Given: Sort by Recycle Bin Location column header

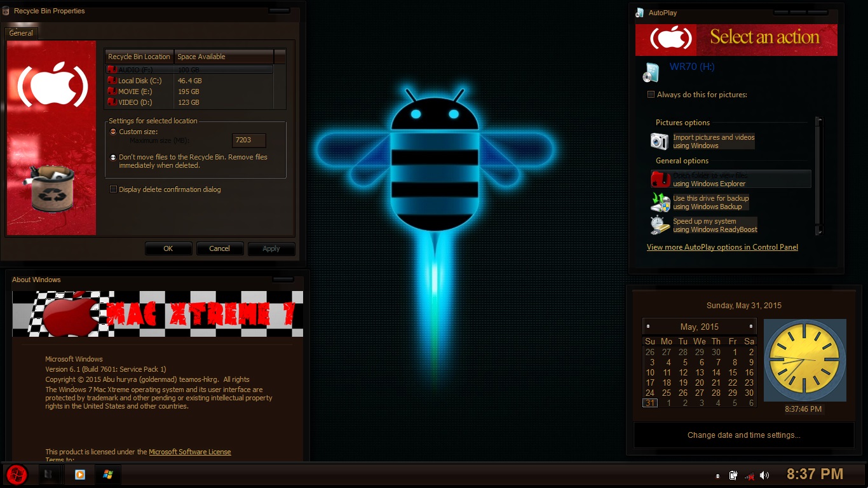Looking at the screenshot, I should tap(139, 57).
